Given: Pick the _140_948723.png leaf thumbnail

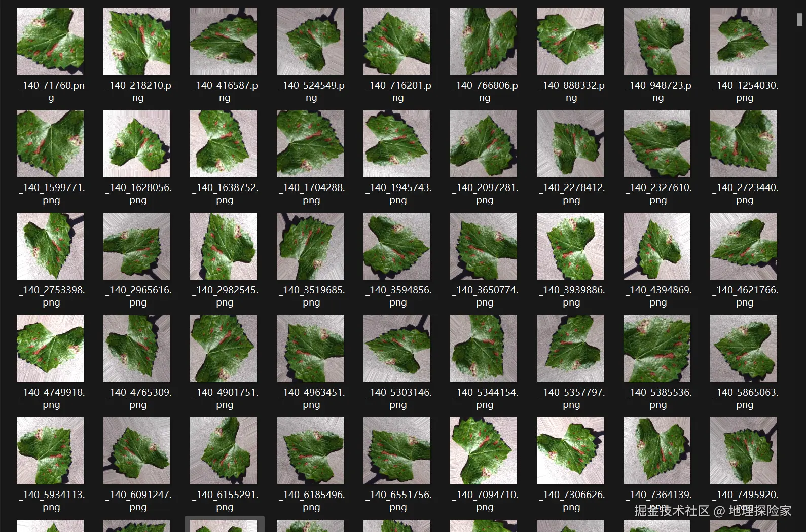Looking at the screenshot, I should tap(657, 42).
